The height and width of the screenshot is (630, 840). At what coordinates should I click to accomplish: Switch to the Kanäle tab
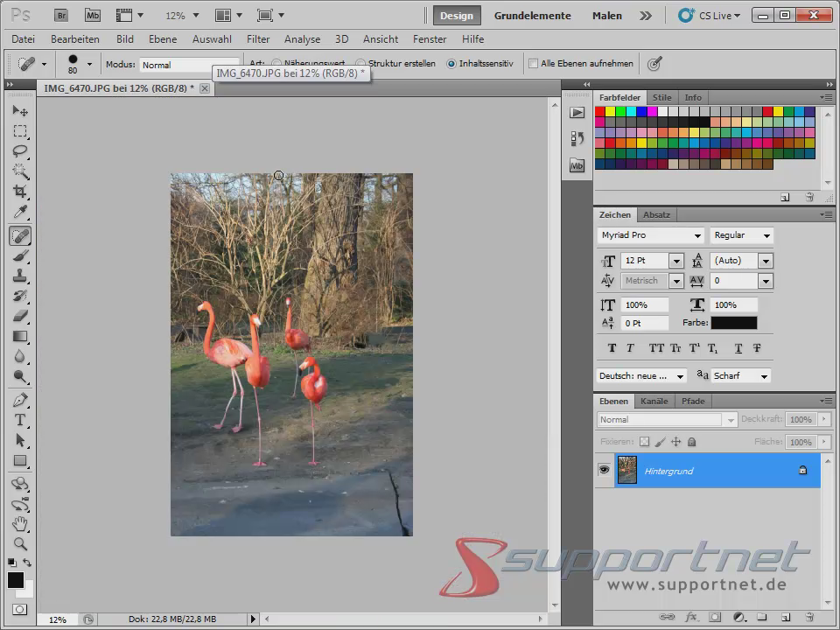(x=654, y=401)
